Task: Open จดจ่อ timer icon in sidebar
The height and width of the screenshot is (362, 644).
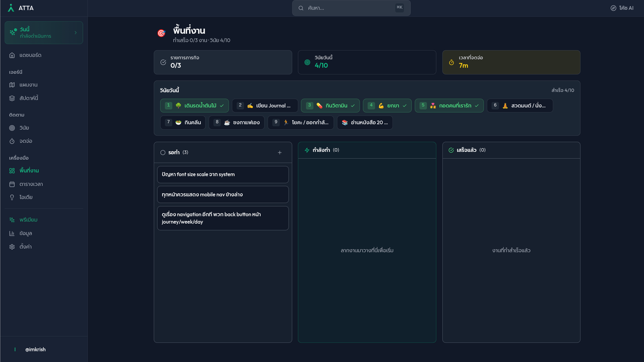Action: click(x=12, y=141)
